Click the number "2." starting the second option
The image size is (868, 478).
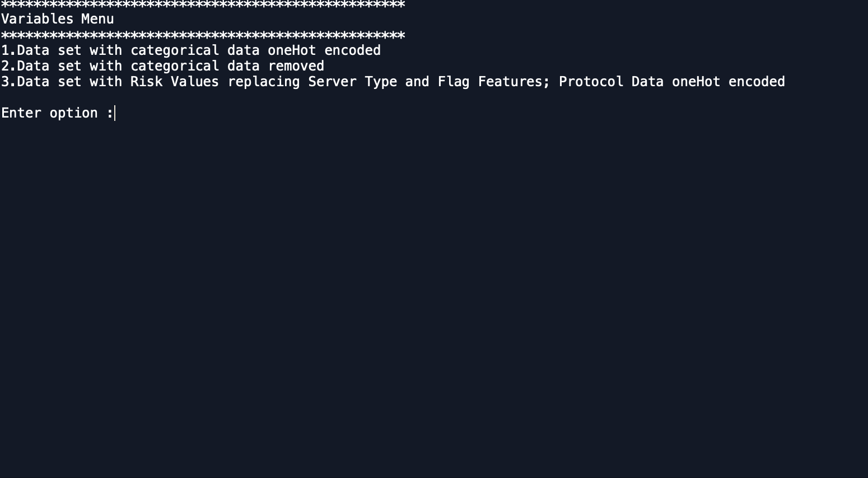coord(8,66)
